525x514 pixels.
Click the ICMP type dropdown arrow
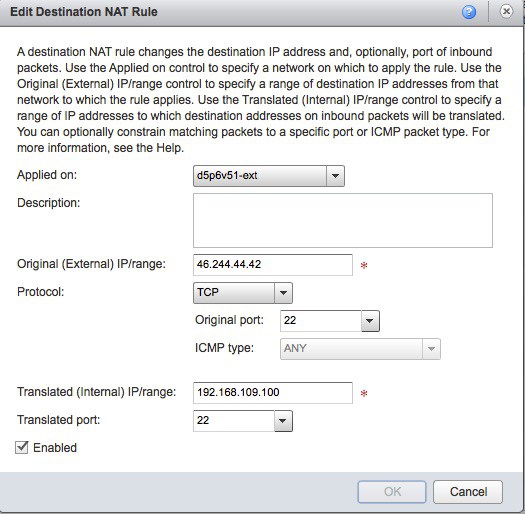[x=431, y=349]
